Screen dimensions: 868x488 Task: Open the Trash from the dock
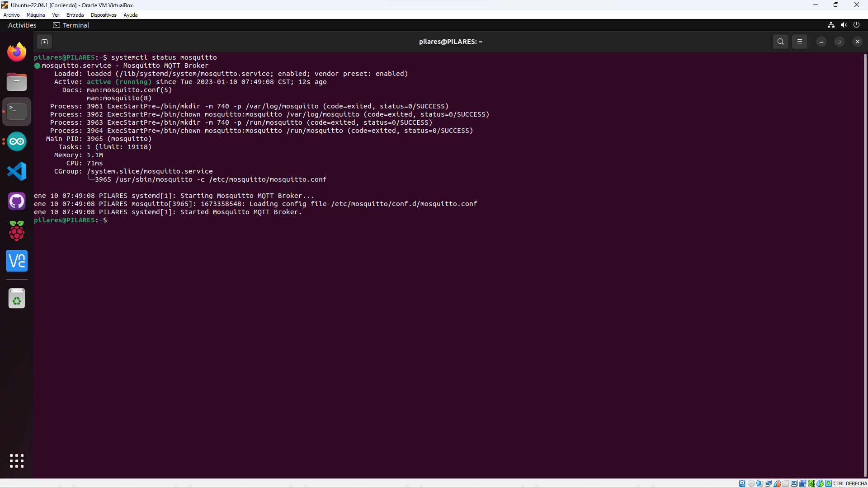[17, 299]
